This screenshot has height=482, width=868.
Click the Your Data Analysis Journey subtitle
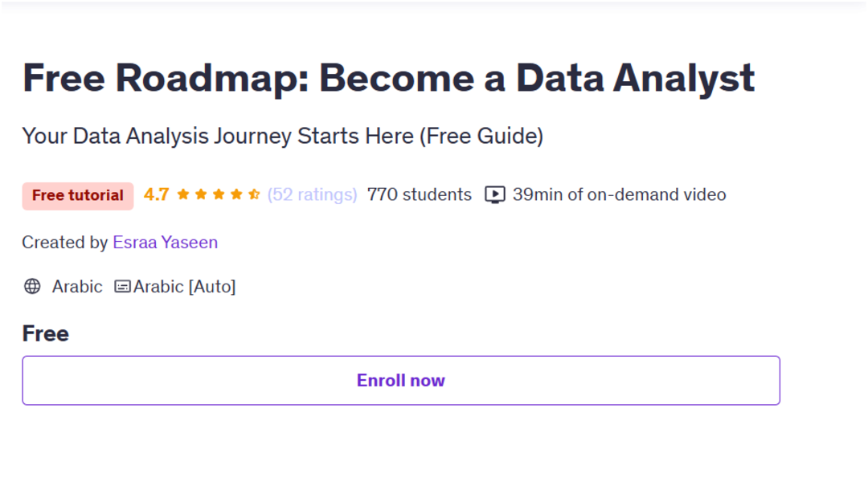coord(282,136)
